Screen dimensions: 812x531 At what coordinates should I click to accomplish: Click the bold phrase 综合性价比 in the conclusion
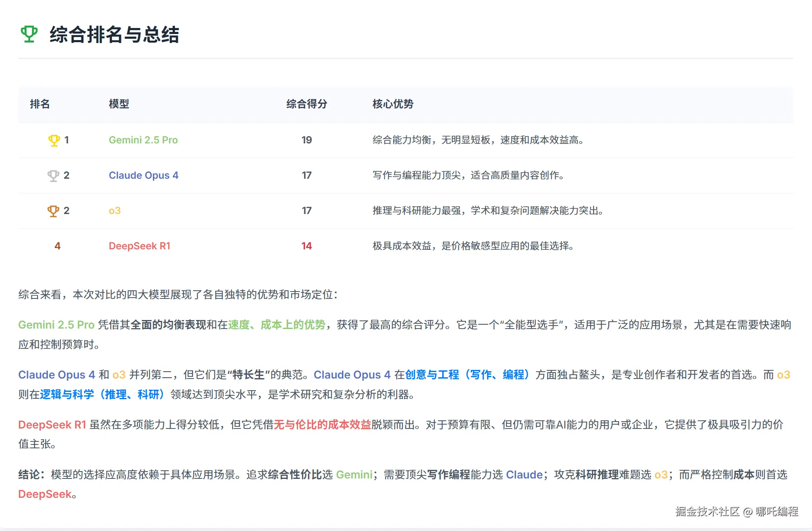[295, 475]
